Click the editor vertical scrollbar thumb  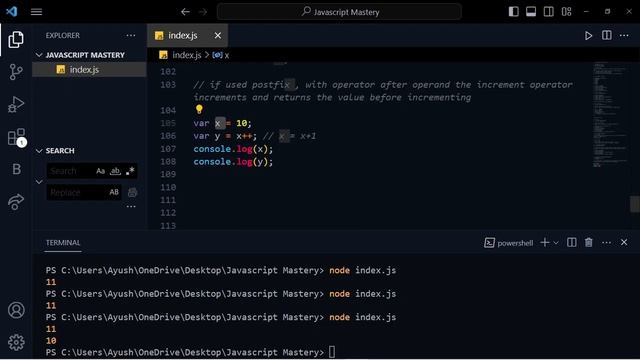[x=635, y=204]
